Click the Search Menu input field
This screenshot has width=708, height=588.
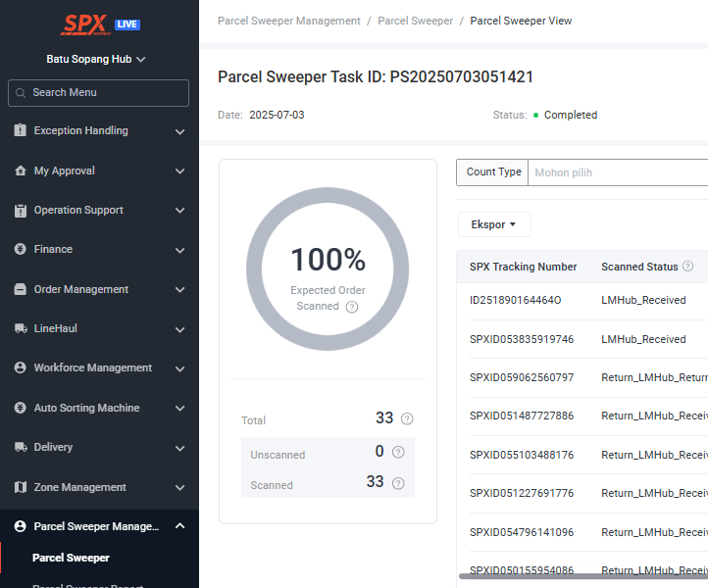[98, 93]
